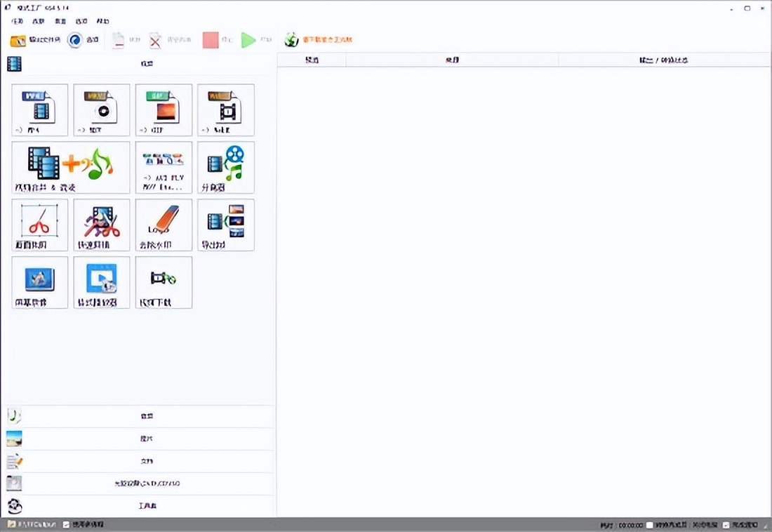Toggle the use multi-threading checkbox
The height and width of the screenshot is (532, 772).
[x=67, y=524]
